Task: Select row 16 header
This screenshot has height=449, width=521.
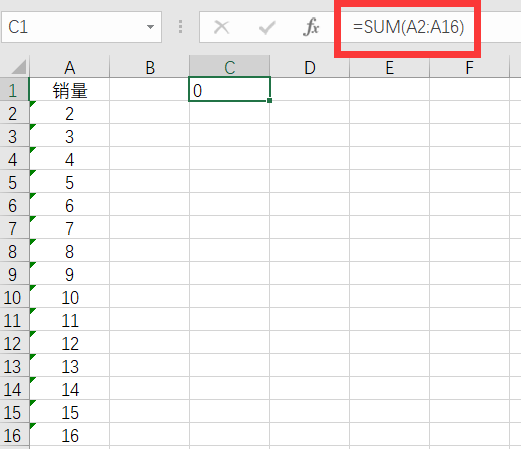Action: [x=14, y=434]
